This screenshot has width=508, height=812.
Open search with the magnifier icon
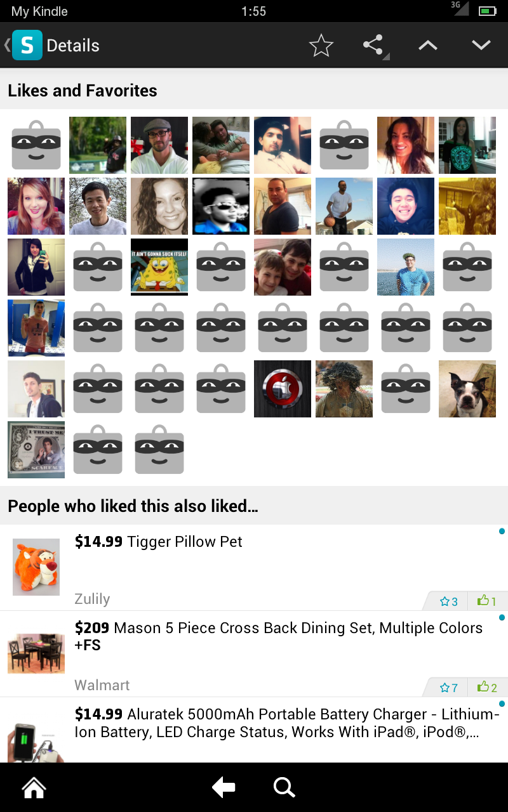click(284, 788)
